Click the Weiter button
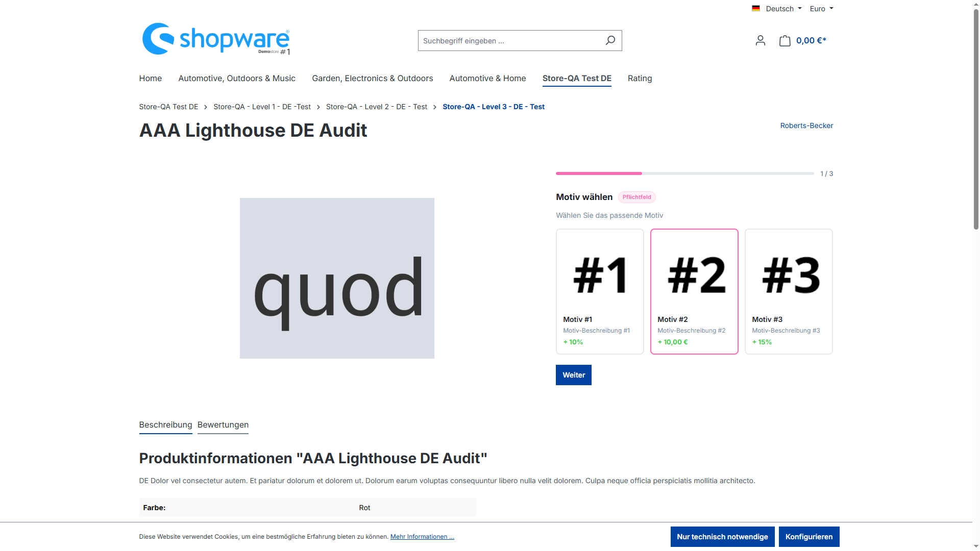Image resolution: width=980 pixels, height=551 pixels. (x=574, y=375)
